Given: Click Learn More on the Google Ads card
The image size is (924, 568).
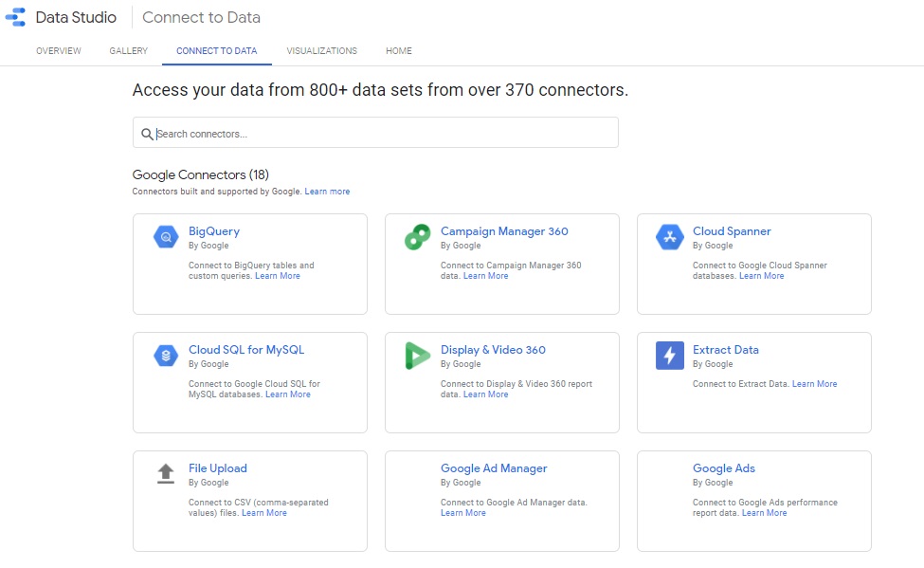Looking at the screenshot, I should (764, 512).
